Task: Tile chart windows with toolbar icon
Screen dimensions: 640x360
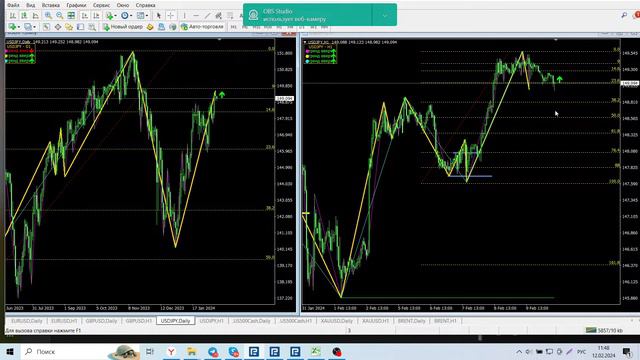Action: 71,16
